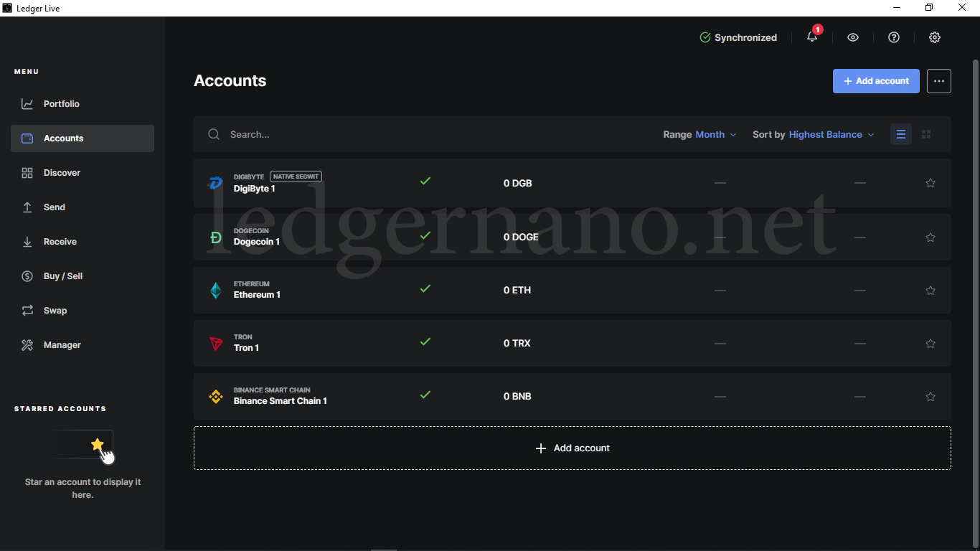The image size is (980, 551).
Task: Click the blue Add account button
Action: 876,81
